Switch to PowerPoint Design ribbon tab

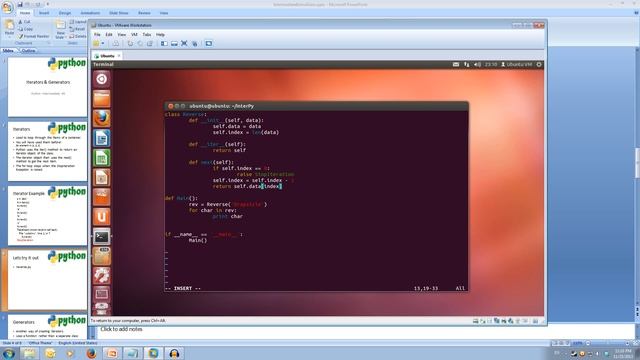(64, 13)
